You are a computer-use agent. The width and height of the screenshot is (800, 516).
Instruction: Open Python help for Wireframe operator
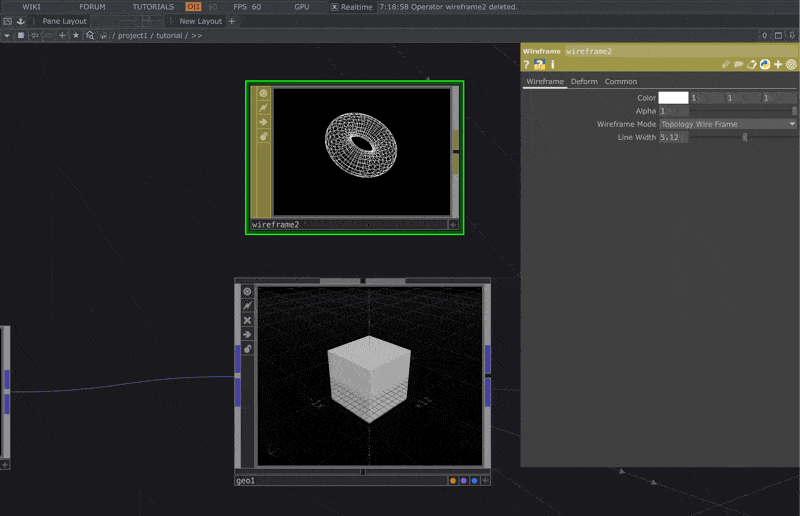[x=539, y=64]
